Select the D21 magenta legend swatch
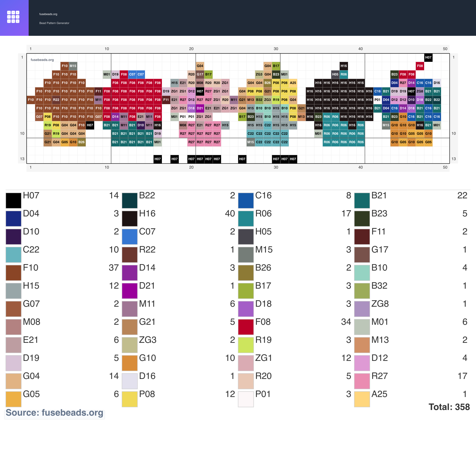This screenshot has width=476, height=454. click(x=130, y=291)
